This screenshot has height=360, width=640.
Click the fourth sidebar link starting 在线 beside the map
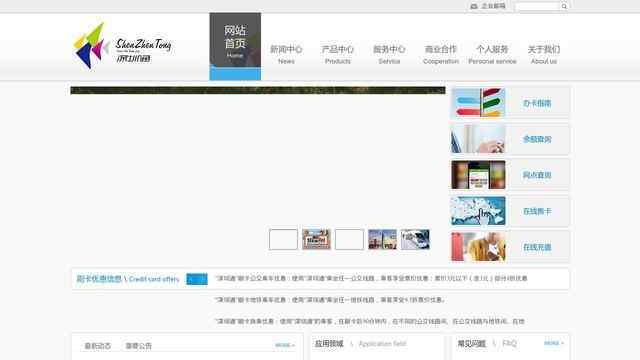(537, 211)
